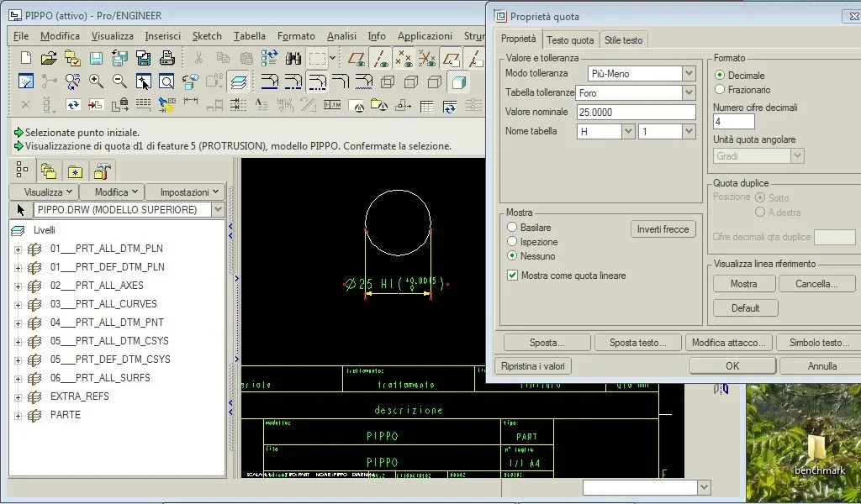Click the printer icon in the toolbar

click(x=167, y=58)
